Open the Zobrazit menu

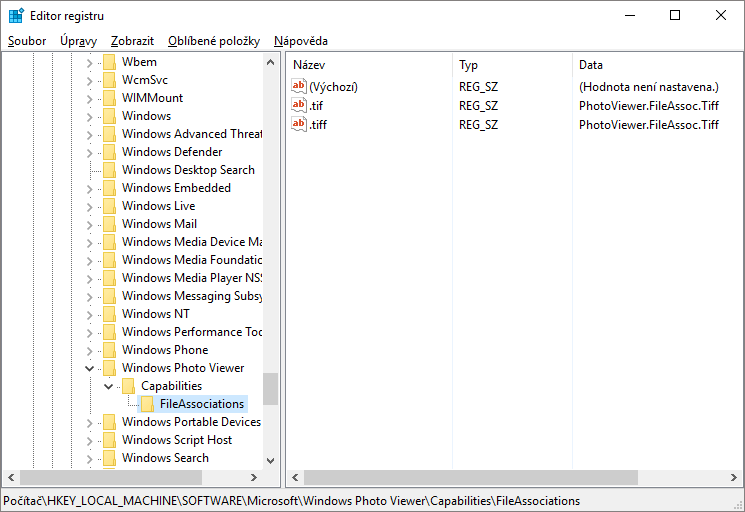point(132,41)
